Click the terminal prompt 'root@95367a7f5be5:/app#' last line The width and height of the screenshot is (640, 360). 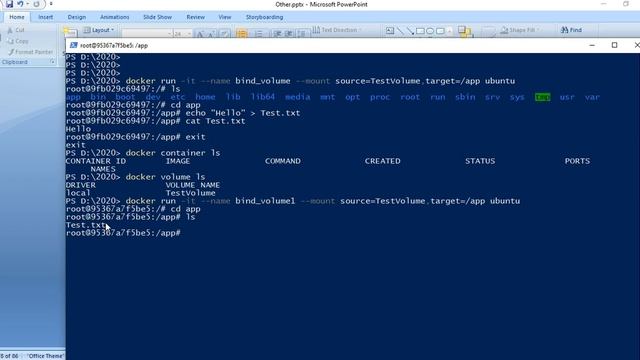[x=123, y=233]
